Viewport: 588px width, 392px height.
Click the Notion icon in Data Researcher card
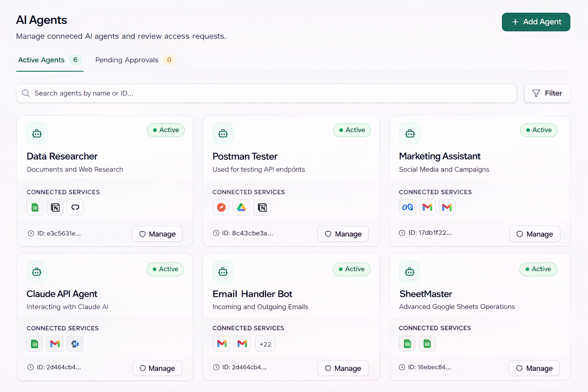point(55,207)
